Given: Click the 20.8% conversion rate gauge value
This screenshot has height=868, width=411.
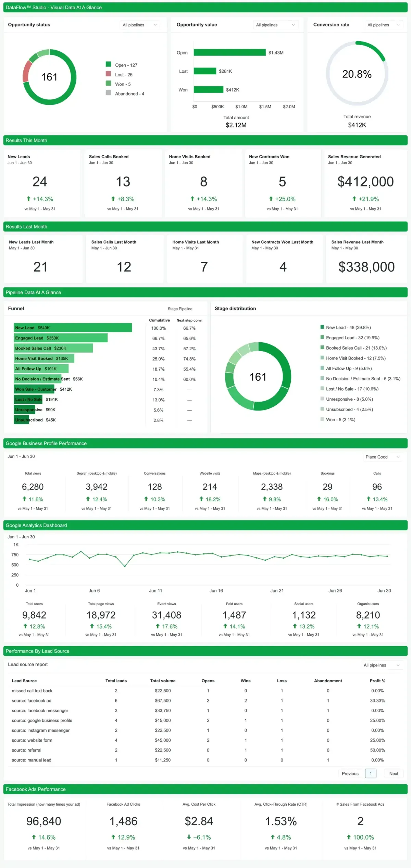Looking at the screenshot, I should pyautogui.click(x=357, y=74).
